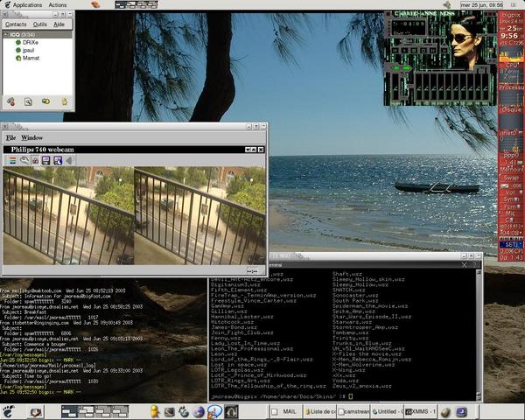Click the up arrow on Philips 740 webcam title bar
The image size is (525, 420).
coord(254,150)
